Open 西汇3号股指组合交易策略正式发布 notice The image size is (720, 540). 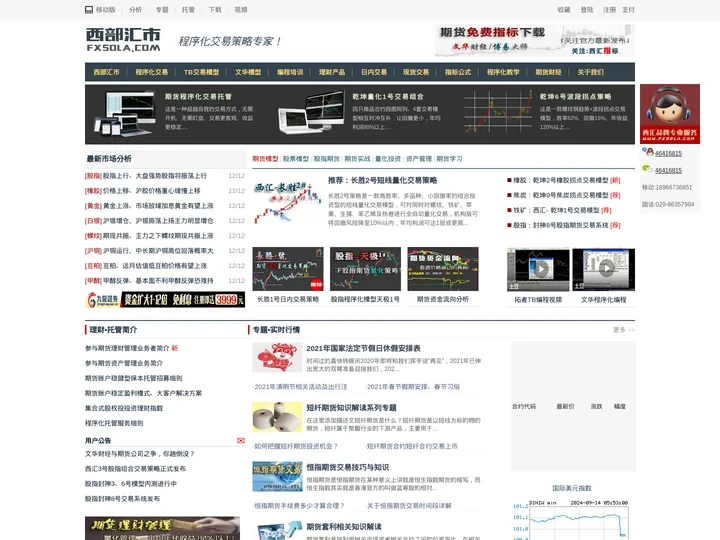tap(135, 469)
